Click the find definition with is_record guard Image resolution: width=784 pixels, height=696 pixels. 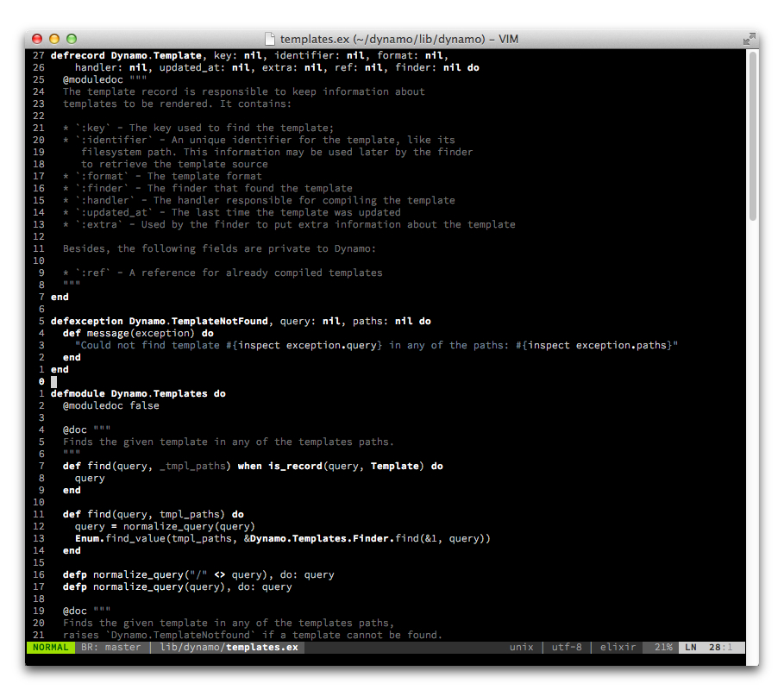[x=253, y=466]
